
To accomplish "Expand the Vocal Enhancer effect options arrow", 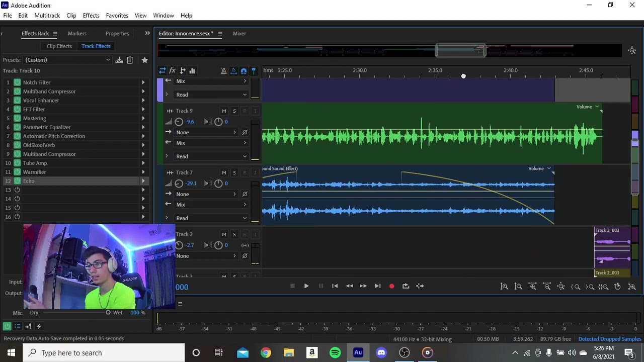I will 143,101.
